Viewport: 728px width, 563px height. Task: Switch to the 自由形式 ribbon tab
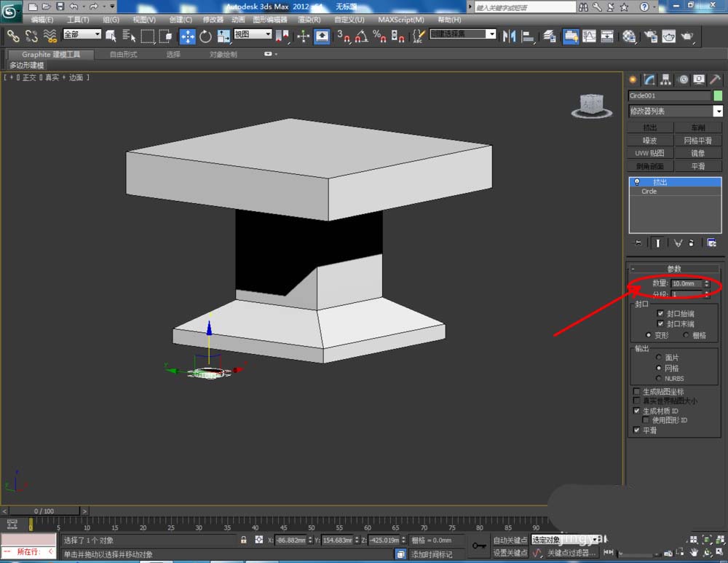tap(123, 55)
